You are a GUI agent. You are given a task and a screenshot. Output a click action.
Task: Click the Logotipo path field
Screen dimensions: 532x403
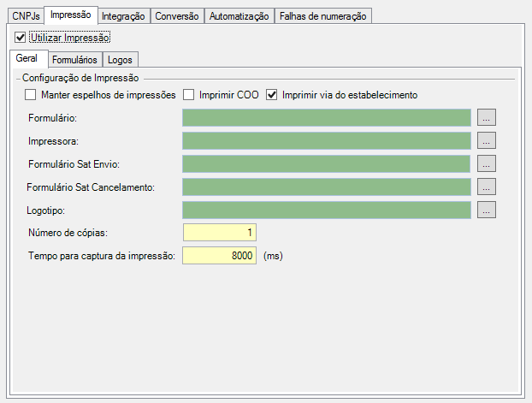(x=326, y=210)
